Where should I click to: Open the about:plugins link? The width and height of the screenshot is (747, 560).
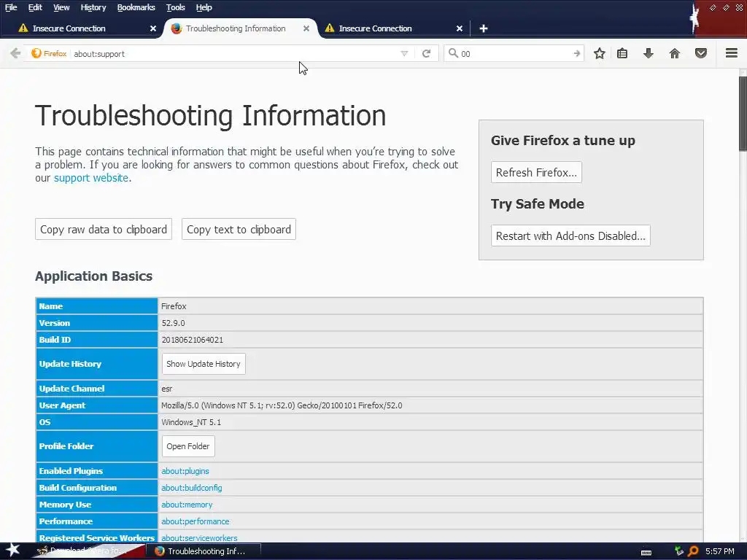click(x=185, y=471)
